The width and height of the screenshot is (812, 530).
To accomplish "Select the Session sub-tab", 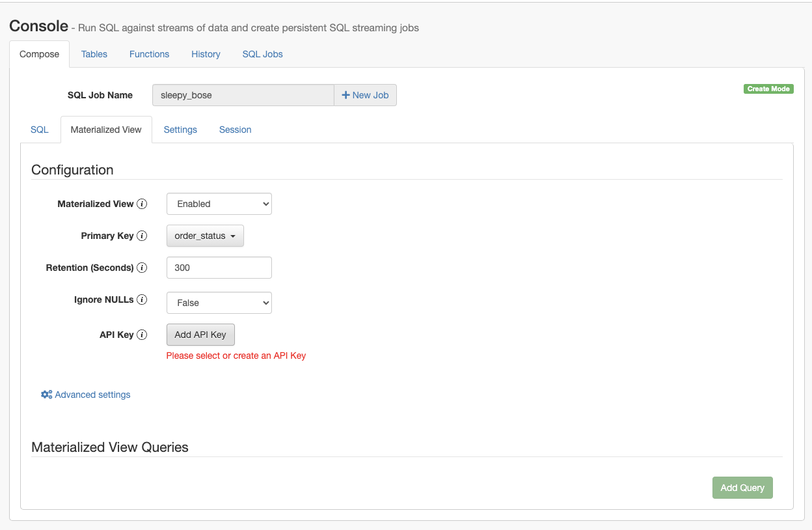I will (x=235, y=130).
